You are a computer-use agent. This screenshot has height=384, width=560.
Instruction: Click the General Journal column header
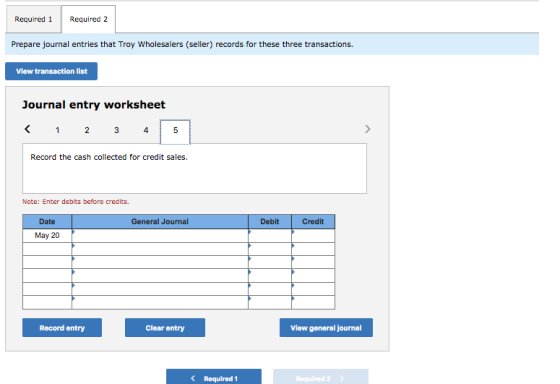[160, 221]
